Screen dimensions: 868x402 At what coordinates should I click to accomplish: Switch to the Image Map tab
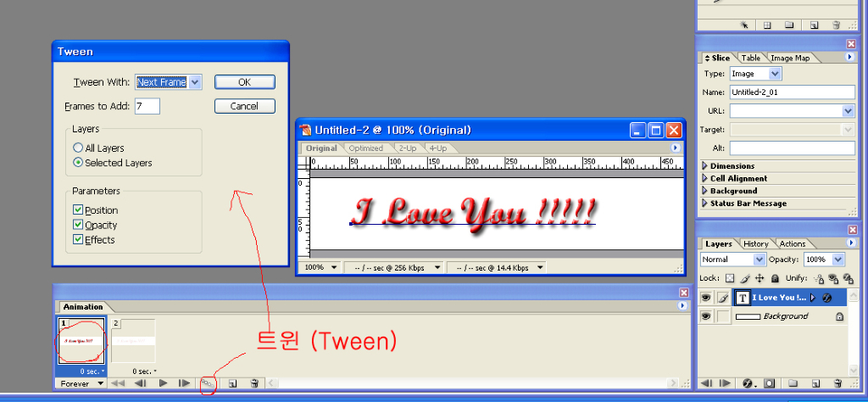(x=790, y=58)
